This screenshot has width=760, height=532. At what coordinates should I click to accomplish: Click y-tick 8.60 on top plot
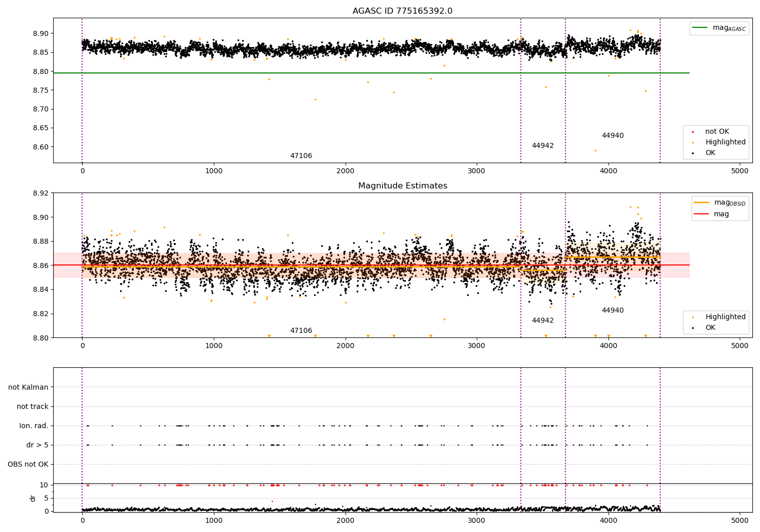tap(41, 147)
